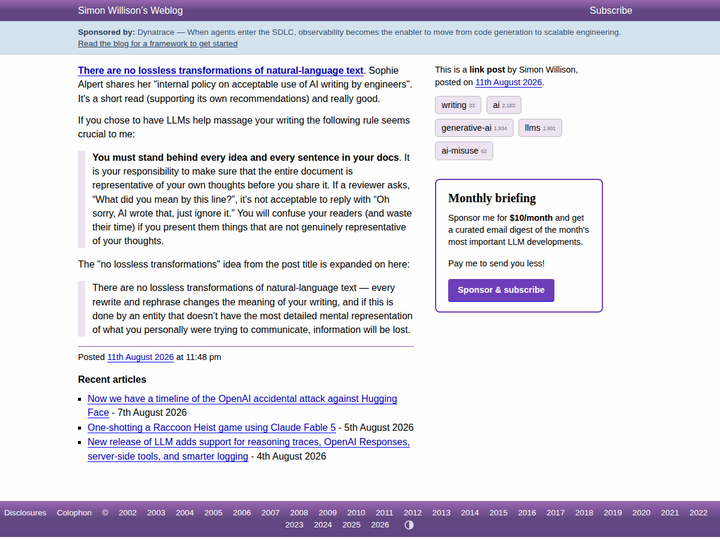Go to the 2023 archive
Screen dimensions: 720x540
[294, 525]
